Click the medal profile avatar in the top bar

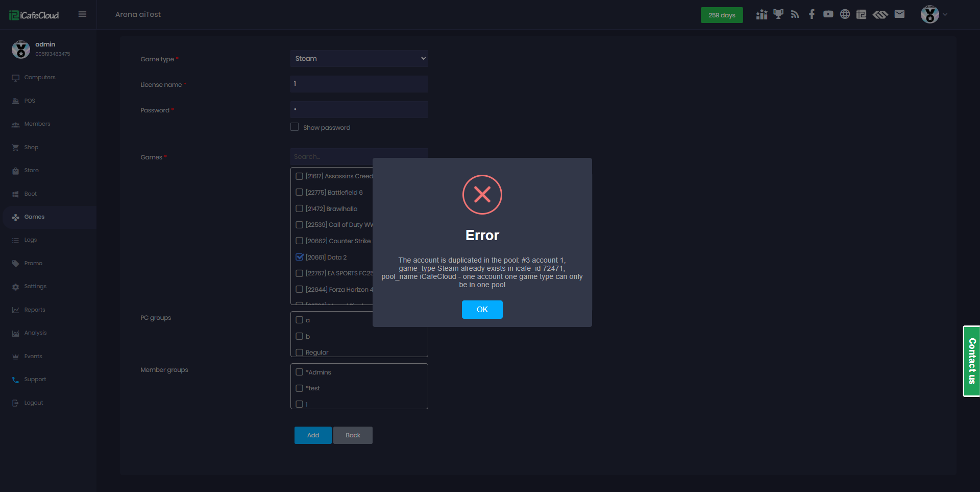(x=930, y=14)
